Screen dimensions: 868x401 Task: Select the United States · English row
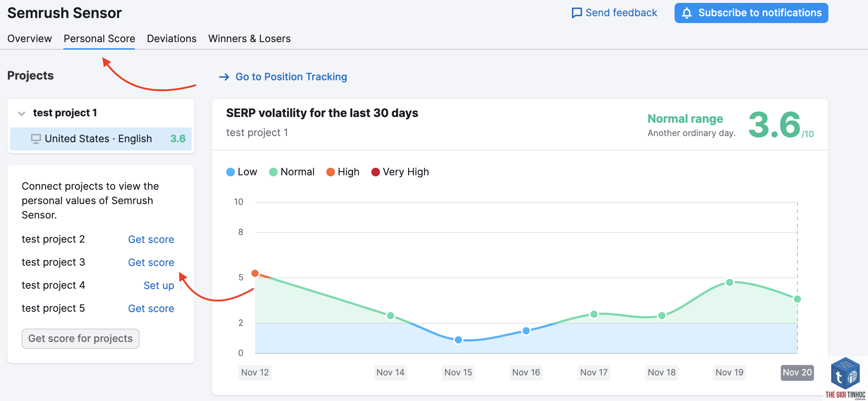tap(101, 139)
